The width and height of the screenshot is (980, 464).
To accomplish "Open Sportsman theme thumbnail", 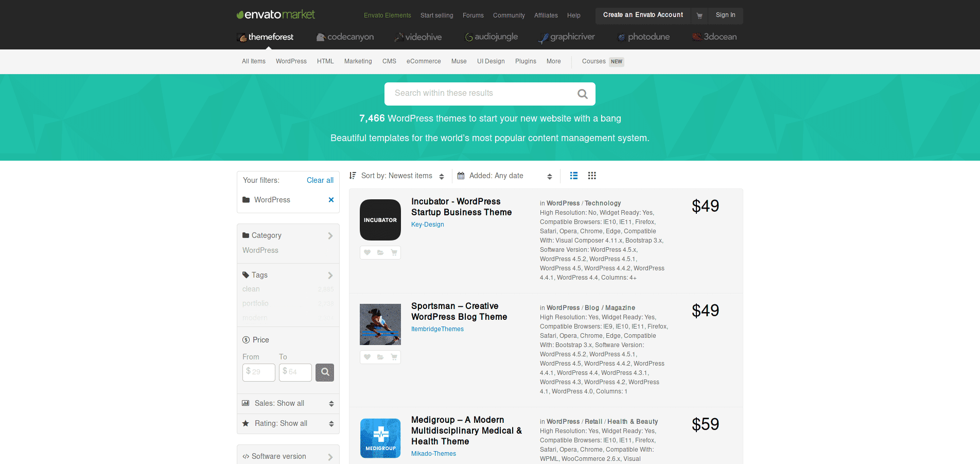I will point(380,324).
